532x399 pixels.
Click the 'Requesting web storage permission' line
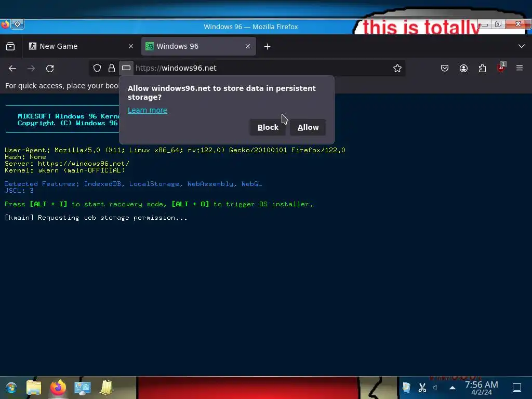point(96,218)
